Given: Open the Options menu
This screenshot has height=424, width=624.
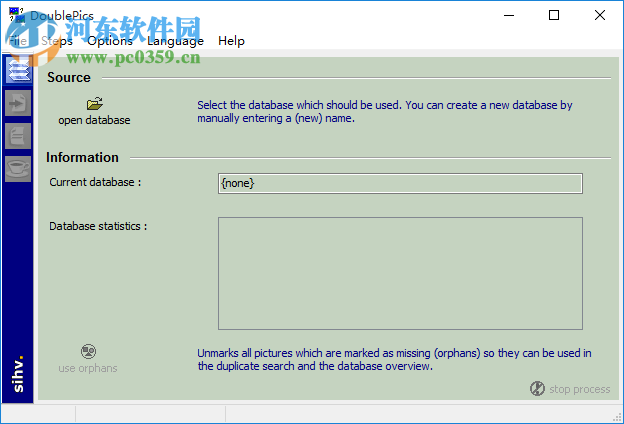Looking at the screenshot, I should 110,41.
